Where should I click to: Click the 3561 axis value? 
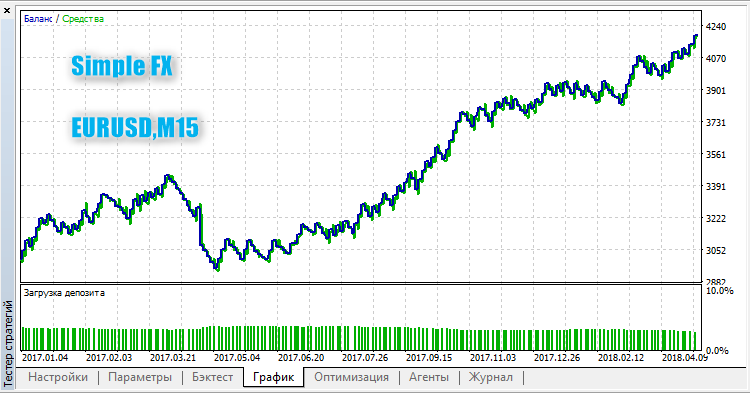(716, 155)
